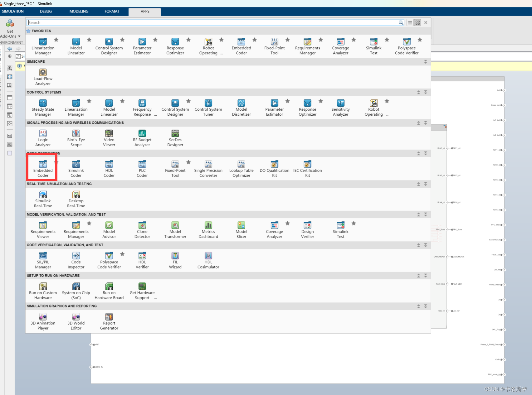Collapse Setup to Run on Hardware section

[418, 276]
